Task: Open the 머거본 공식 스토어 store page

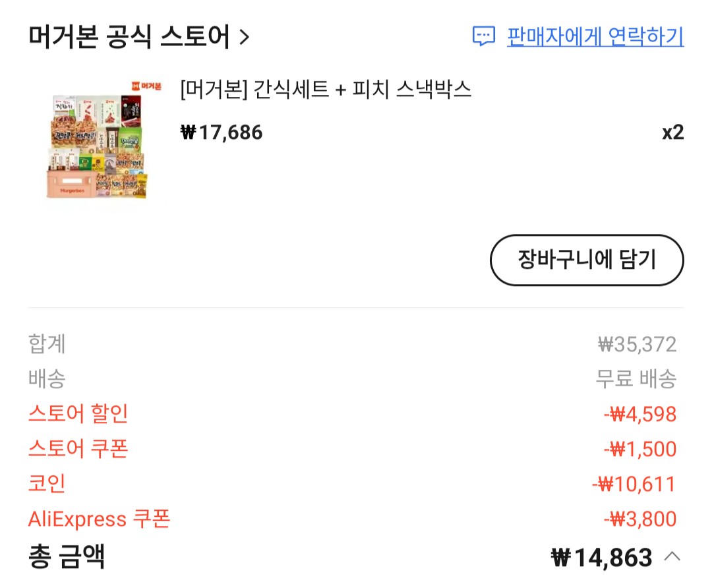Action: tap(129, 37)
